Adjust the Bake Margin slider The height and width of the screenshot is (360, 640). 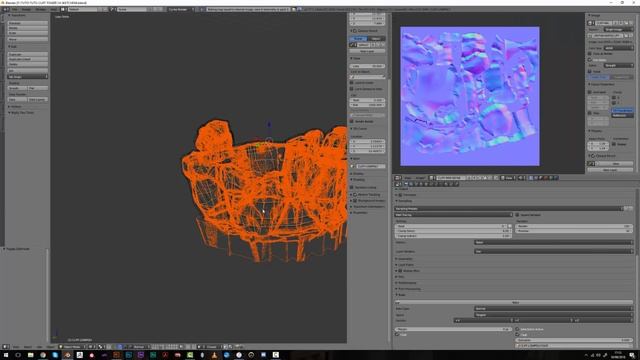coord(453,329)
